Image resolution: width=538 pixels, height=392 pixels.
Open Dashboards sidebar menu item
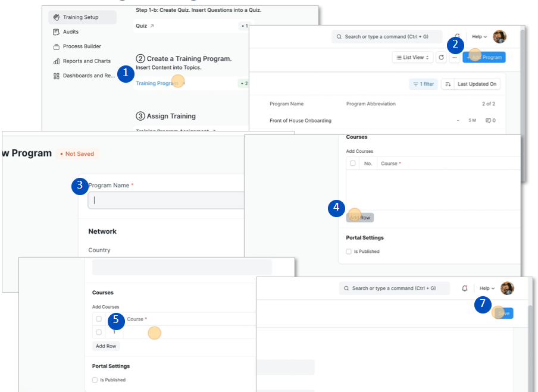(83, 76)
